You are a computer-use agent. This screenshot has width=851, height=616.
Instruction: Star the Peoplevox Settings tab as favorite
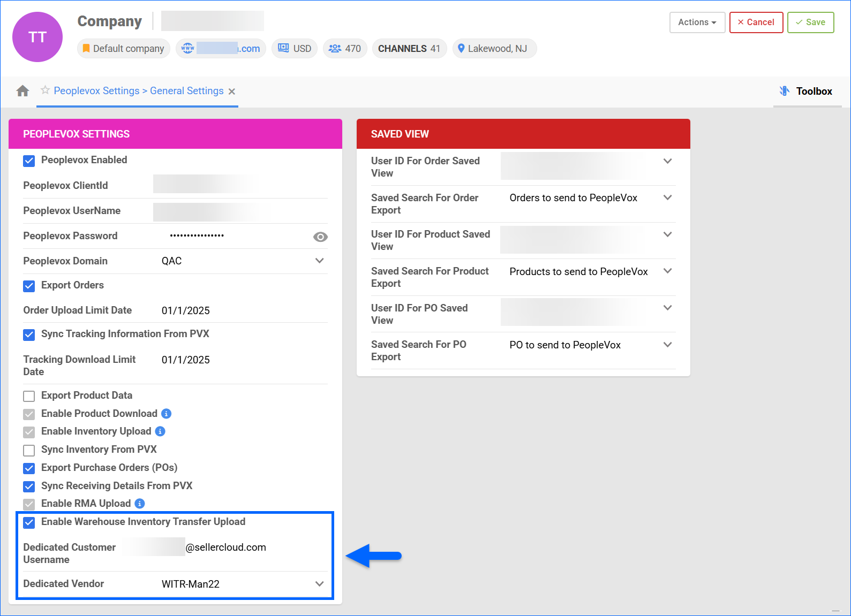click(x=46, y=90)
